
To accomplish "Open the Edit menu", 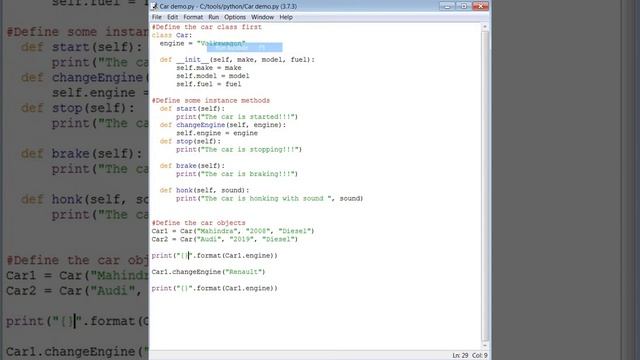I will tap(172, 17).
